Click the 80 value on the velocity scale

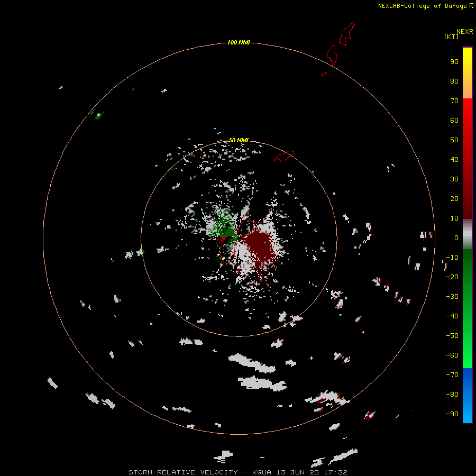[454, 81]
